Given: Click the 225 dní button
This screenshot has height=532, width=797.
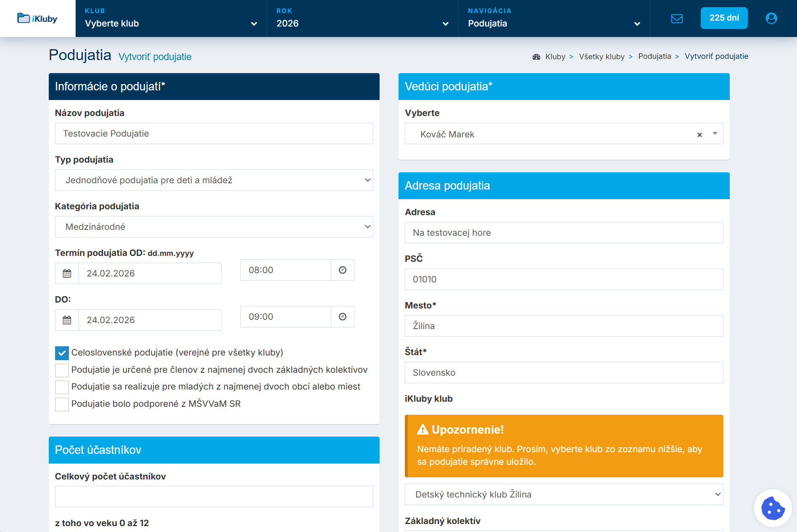Looking at the screenshot, I should [x=724, y=18].
